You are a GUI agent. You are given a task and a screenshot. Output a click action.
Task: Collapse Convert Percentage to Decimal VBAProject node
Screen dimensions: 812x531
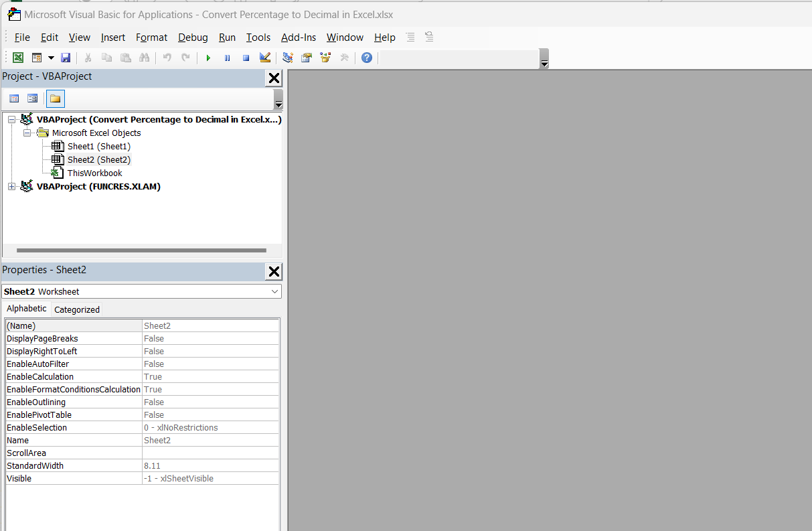[11, 120]
